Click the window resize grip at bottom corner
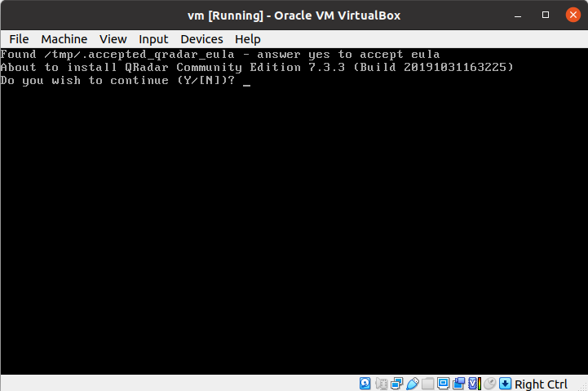Viewport: 588px width, 391px height. [x=583, y=386]
